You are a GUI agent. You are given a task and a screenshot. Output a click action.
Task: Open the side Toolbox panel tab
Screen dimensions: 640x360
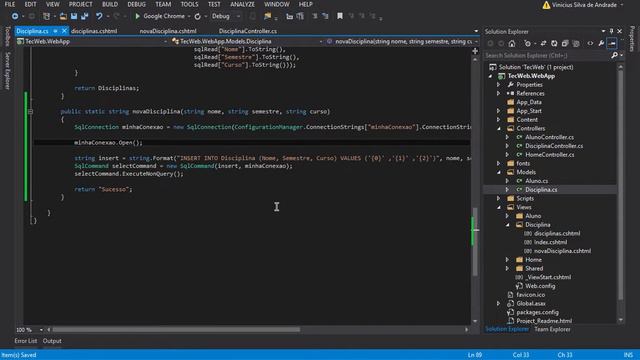[x=7, y=36]
